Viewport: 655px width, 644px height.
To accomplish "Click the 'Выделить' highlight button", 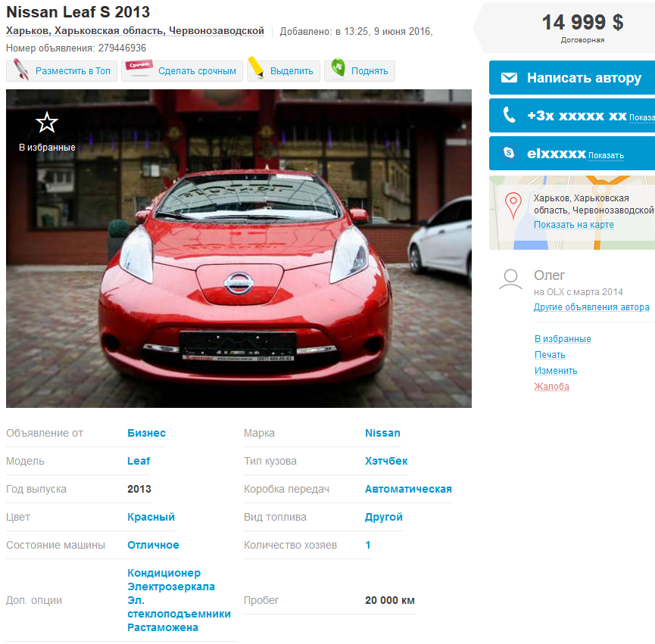I will pos(284,71).
